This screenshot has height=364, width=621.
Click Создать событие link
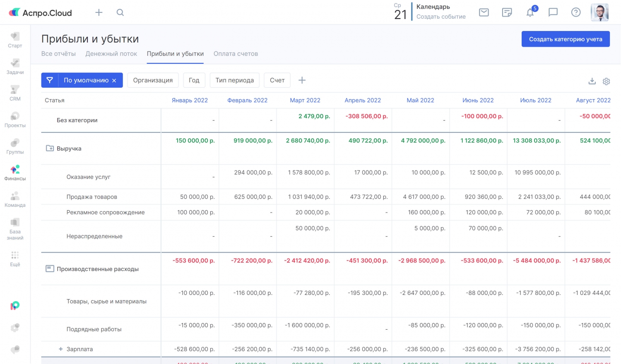(x=441, y=17)
